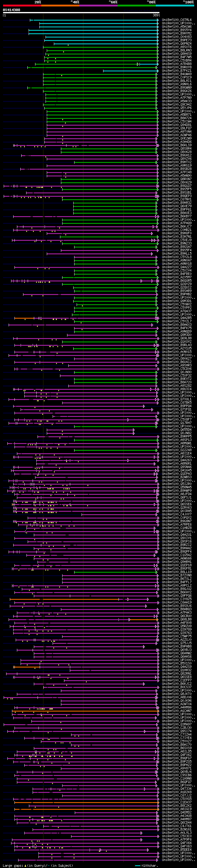
Task: Click the cyan alignment bar for UniRef100_C6TML4
Action: click(x=94, y=20)
